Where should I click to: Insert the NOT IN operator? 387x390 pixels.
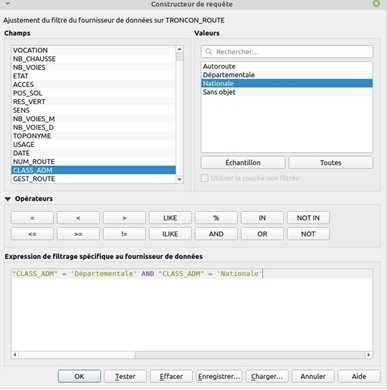pos(308,218)
